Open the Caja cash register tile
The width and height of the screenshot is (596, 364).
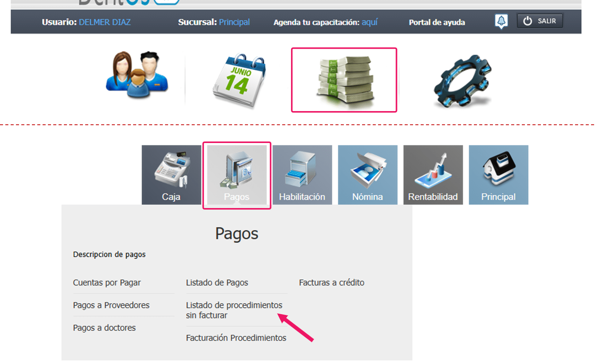pos(172,175)
